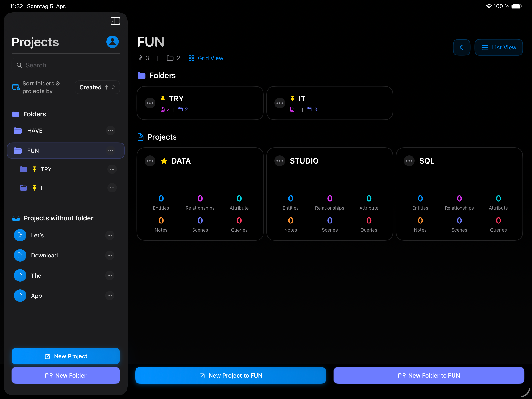Open options menu for App project
The image size is (532, 399).
pyautogui.click(x=110, y=296)
